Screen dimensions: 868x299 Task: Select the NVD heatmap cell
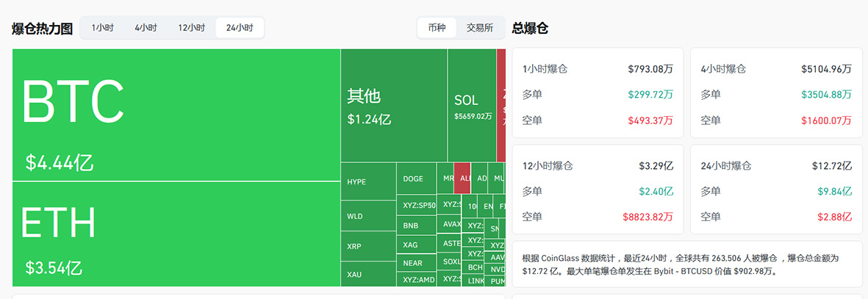[x=495, y=269]
